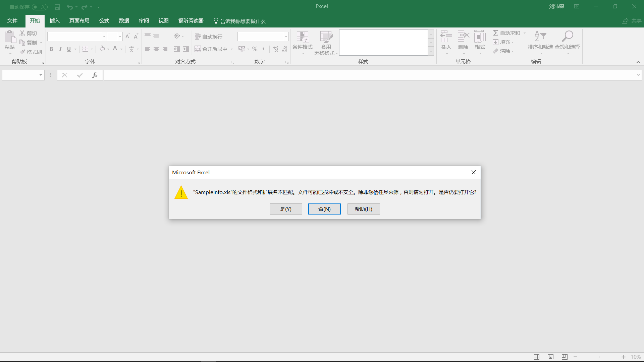Open the 文件 File menu

(x=12, y=21)
